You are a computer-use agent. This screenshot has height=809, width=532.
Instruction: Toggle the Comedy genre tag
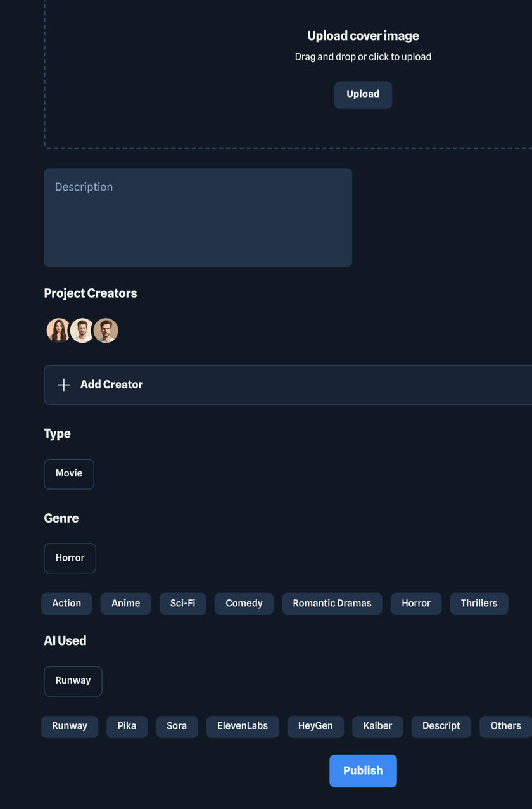point(244,603)
